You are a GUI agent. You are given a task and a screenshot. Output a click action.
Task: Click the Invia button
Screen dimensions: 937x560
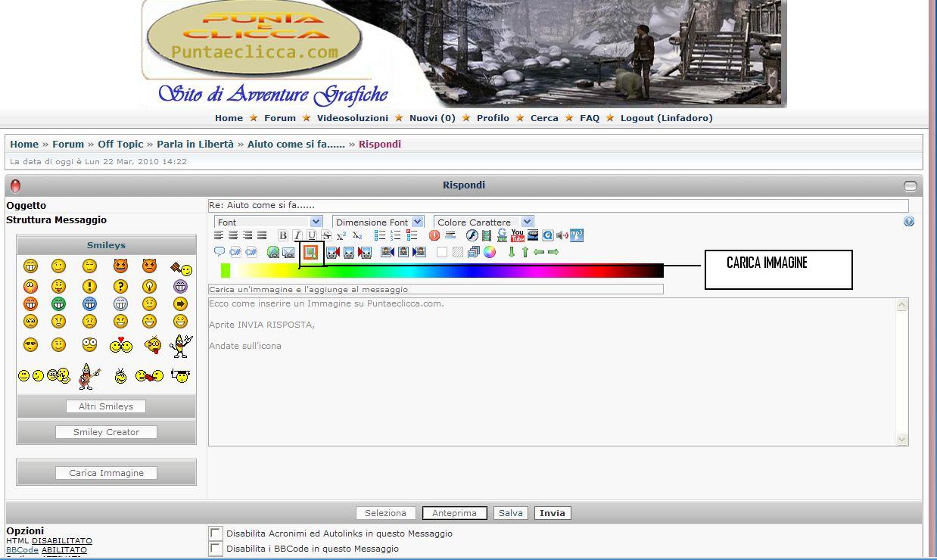[x=553, y=513]
